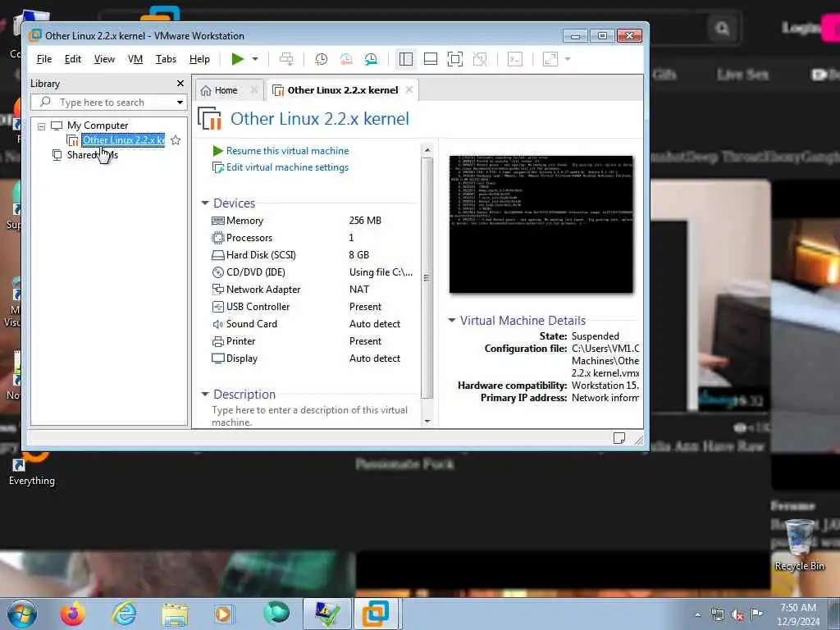Launch Internet Explorer from the taskbar
This screenshot has height=630, width=840.
[x=124, y=614]
